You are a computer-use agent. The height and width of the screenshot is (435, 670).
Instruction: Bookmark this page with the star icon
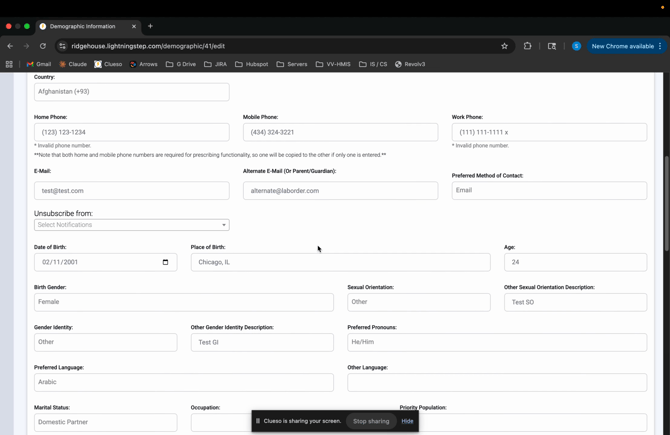[x=504, y=46]
